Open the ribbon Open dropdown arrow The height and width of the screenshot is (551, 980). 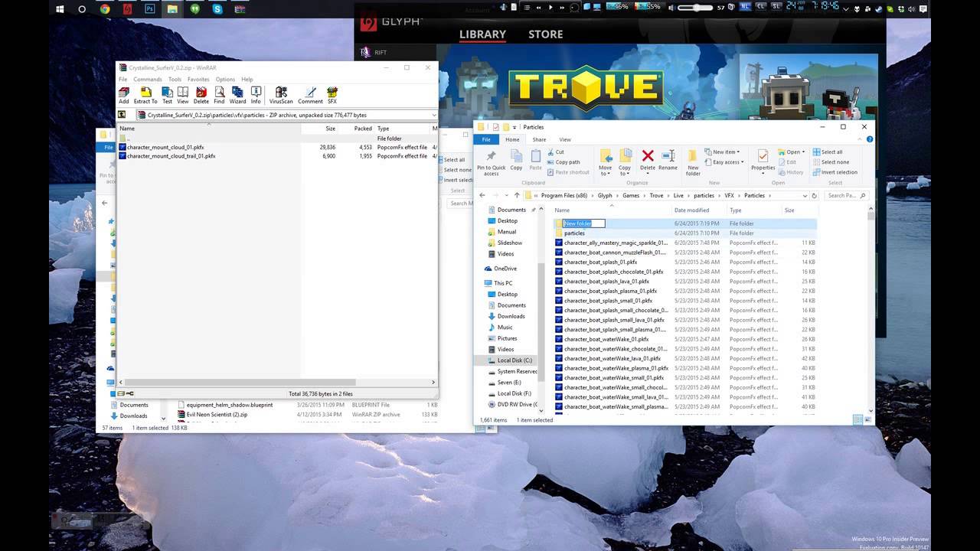[802, 152]
